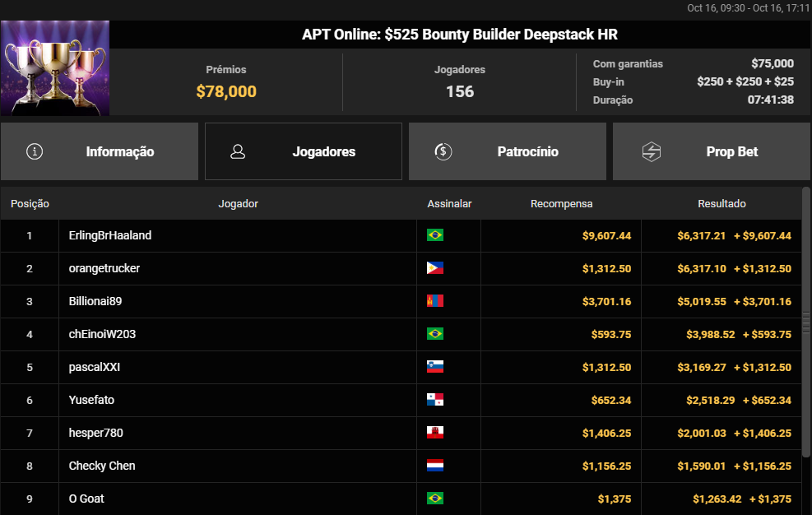Sort by Jogador column header

point(239,204)
